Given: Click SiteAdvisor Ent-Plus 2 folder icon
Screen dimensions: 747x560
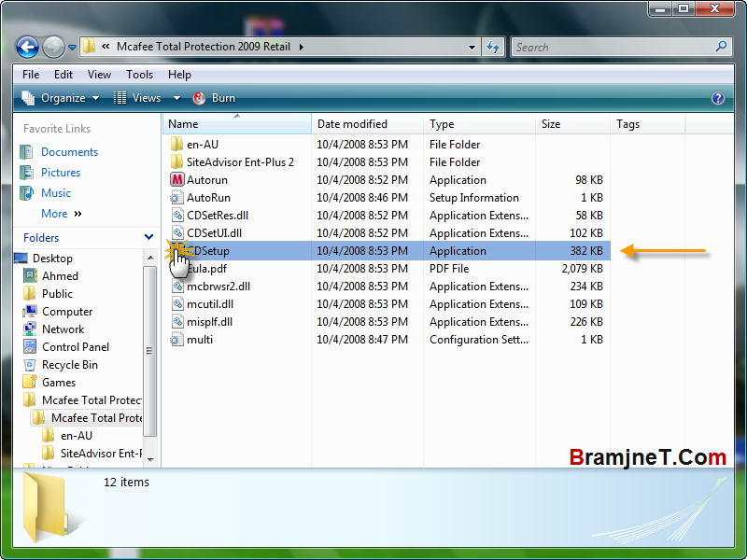Looking at the screenshot, I should [176, 161].
